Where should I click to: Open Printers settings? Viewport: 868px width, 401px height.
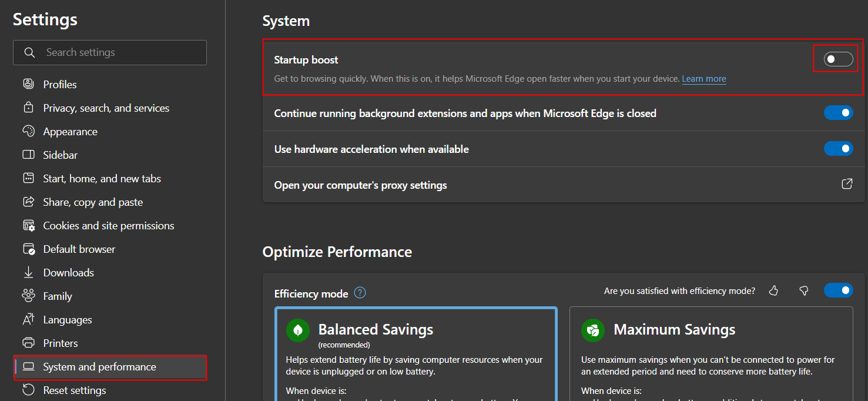[110, 343]
